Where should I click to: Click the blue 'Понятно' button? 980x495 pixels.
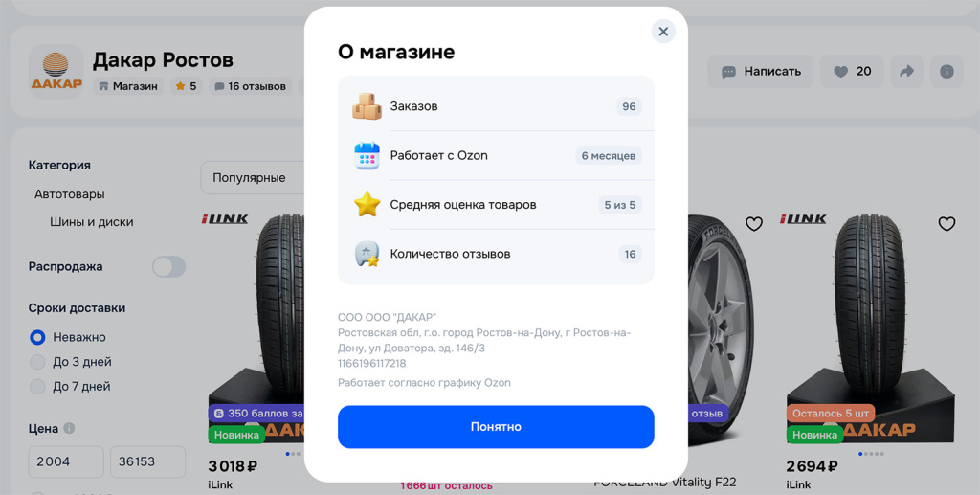(496, 427)
